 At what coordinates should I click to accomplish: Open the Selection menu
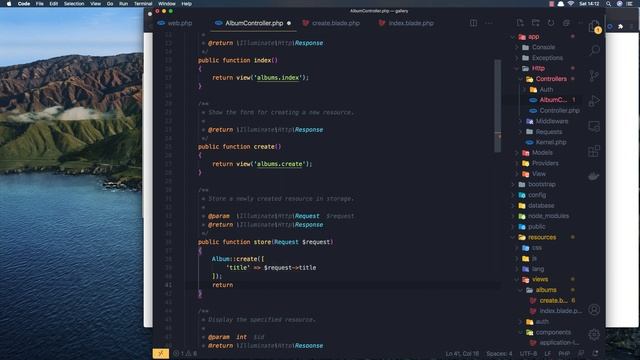73,4
